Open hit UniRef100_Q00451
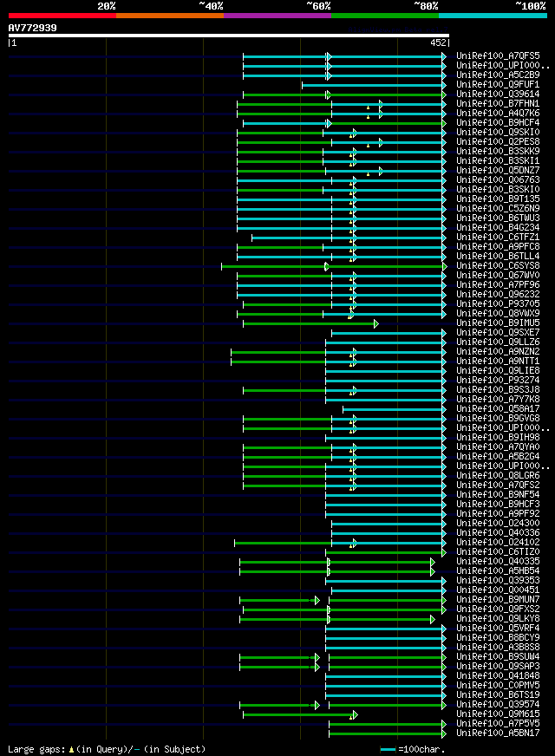Viewport: 555px width, 756px height. click(498, 590)
